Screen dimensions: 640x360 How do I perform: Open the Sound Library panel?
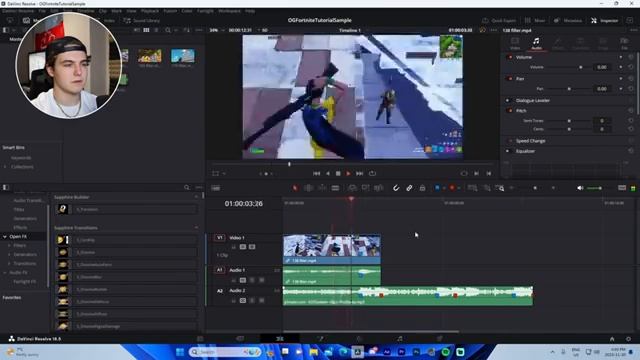coord(142,20)
